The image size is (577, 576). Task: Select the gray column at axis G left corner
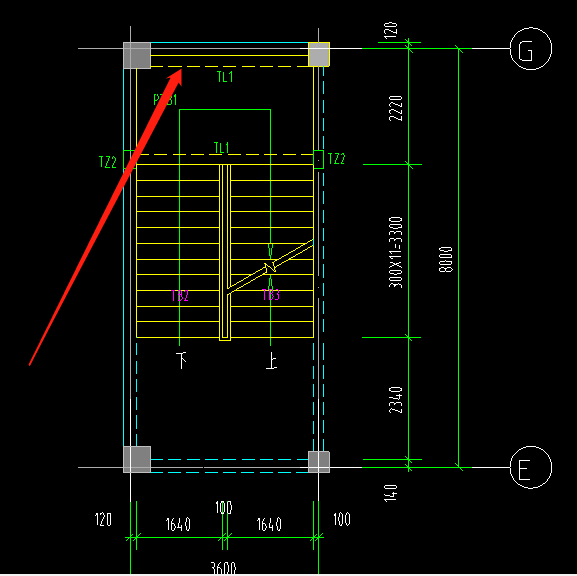pos(137,56)
